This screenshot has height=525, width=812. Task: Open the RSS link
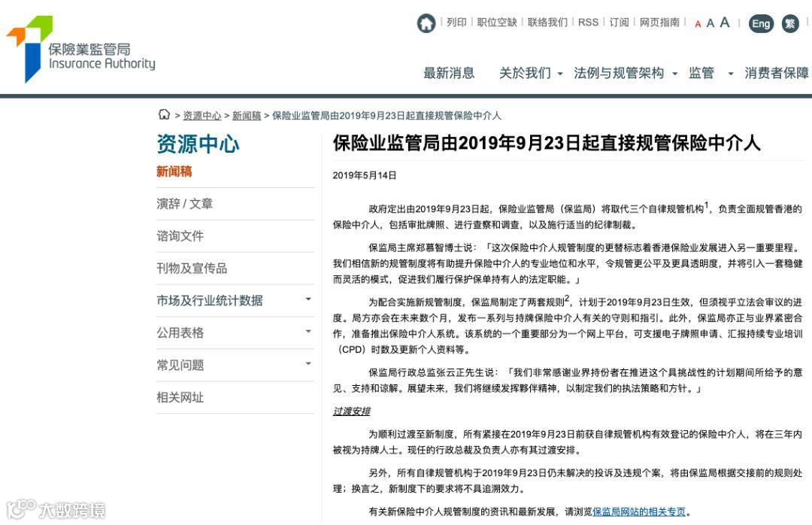tap(588, 23)
